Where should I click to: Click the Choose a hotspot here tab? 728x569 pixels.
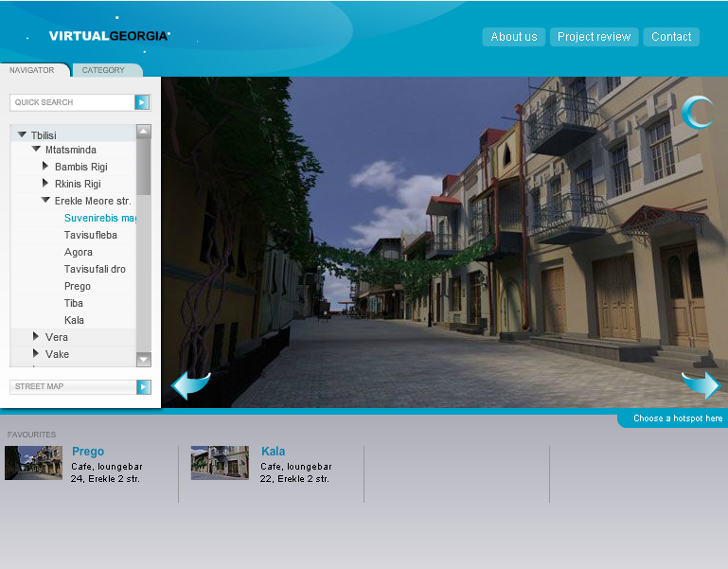tap(674, 418)
